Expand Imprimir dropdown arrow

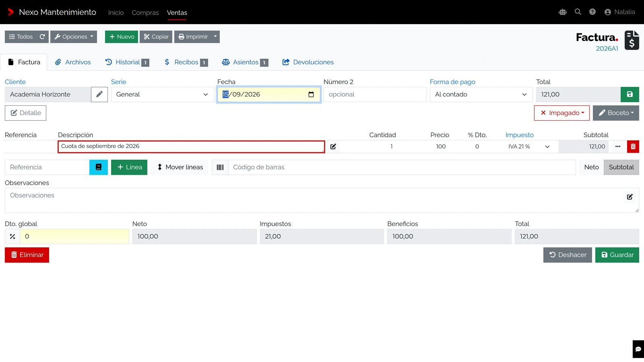point(215,37)
